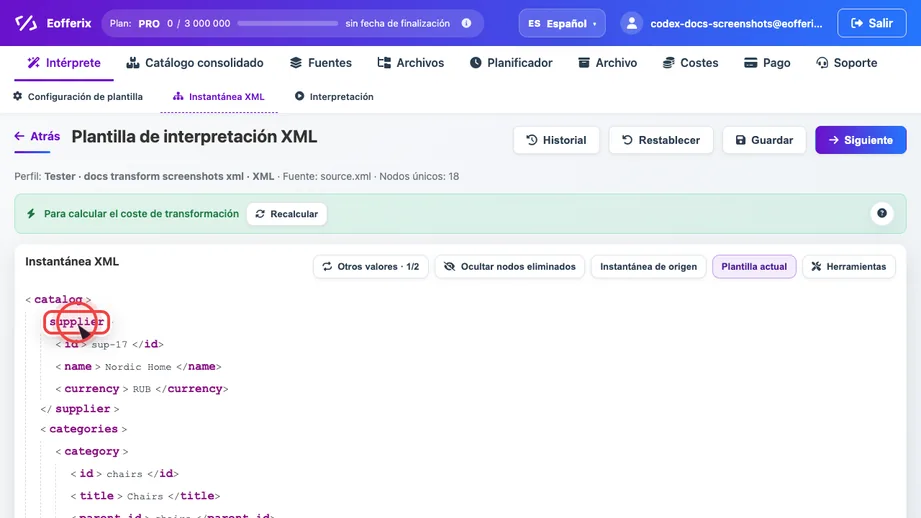Click the Siguiente next button
This screenshot has width=921, height=518.
[861, 140]
